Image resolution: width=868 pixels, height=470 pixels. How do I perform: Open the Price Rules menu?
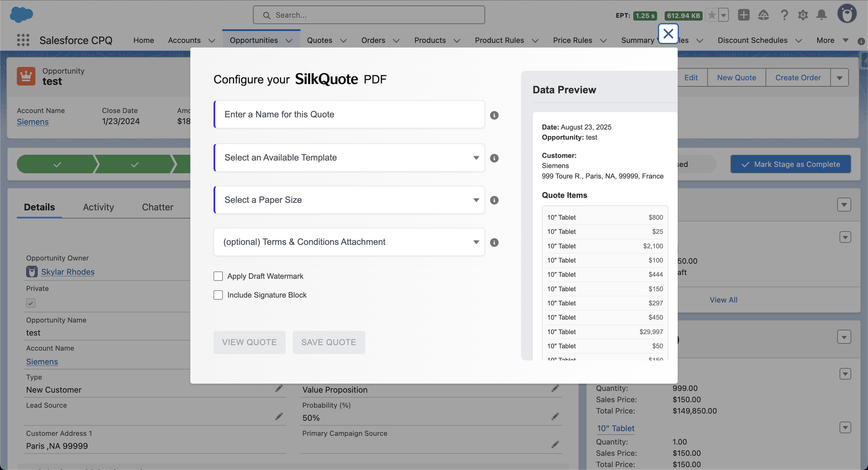coord(573,40)
